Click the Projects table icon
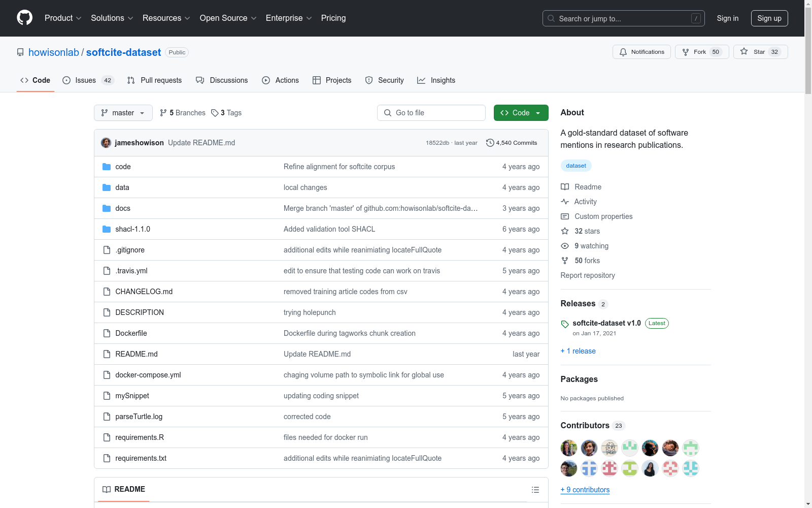 pyautogui.click(x=317, y=80)
